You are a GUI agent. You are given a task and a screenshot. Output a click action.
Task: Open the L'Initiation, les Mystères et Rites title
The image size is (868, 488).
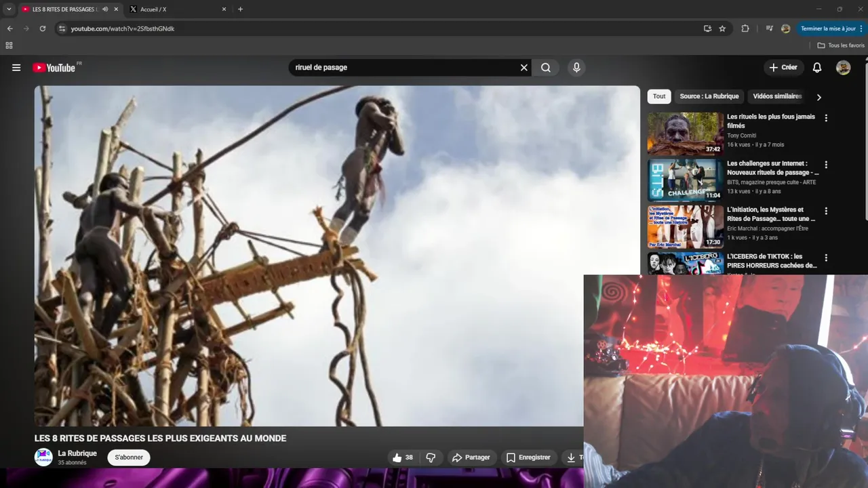[771, 214]
